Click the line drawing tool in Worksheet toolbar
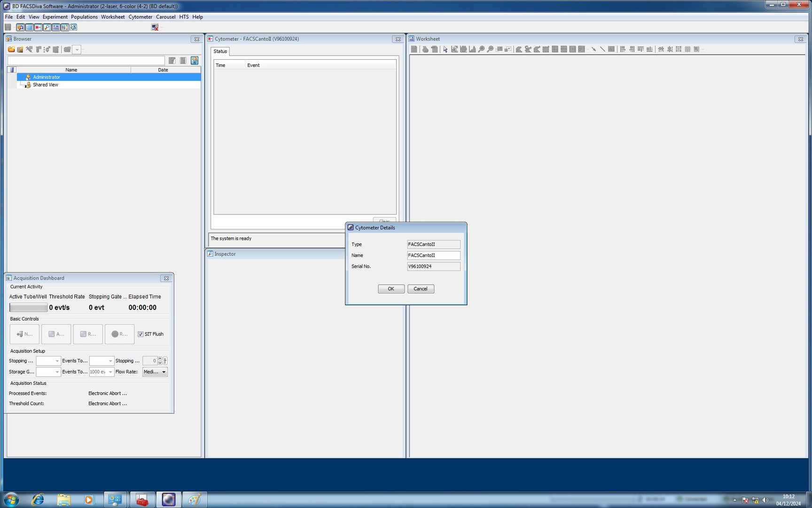This screenshot has width=812, height=508. [602, 49]
